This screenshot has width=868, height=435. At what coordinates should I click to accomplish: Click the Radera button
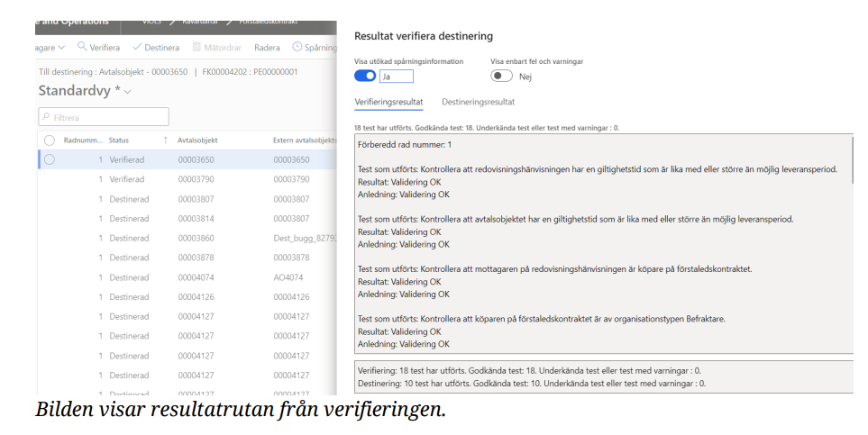click(x=267, y=47)
